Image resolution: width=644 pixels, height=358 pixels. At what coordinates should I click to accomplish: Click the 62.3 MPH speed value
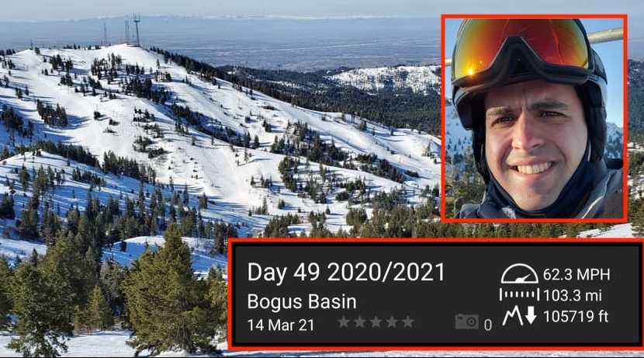(576, 274)
